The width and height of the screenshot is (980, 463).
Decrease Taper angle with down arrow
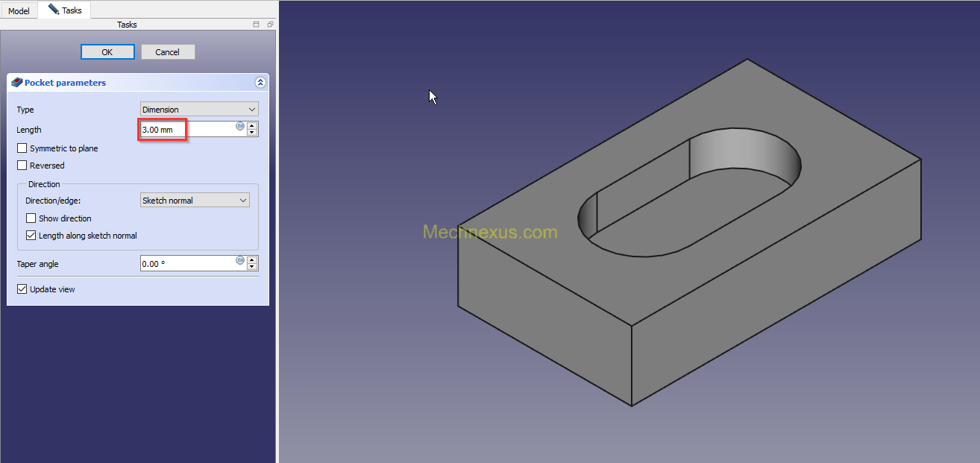coord(252,268)
